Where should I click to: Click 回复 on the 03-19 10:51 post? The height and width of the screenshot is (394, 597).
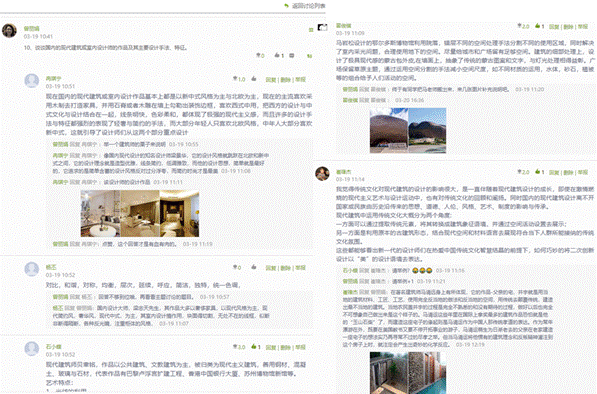point(271,80)
